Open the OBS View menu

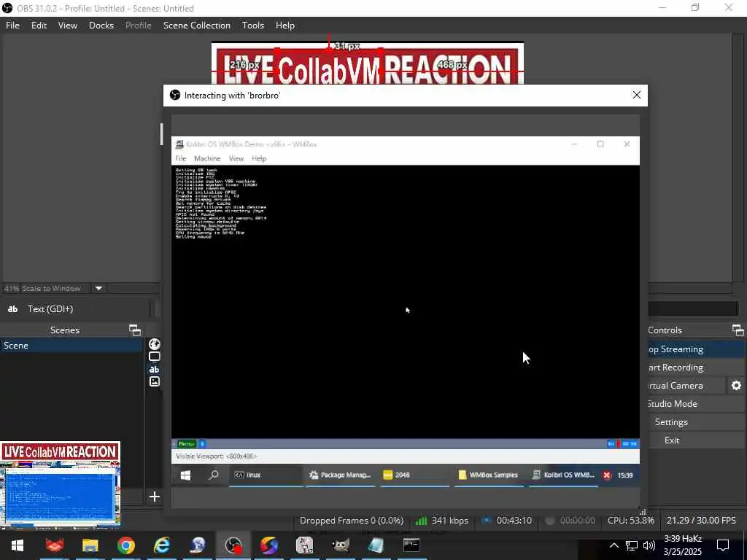[x=68, y=26]
